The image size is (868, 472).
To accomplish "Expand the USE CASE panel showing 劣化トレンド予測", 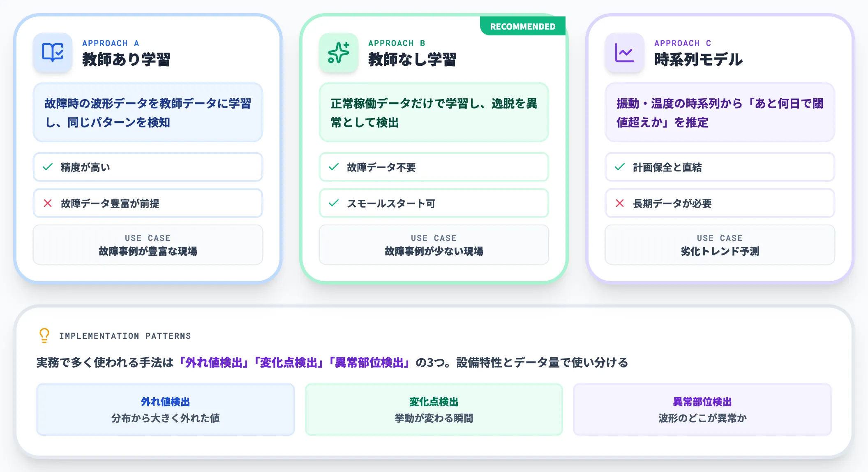I will pyautogui.click(x=719, y=245).
